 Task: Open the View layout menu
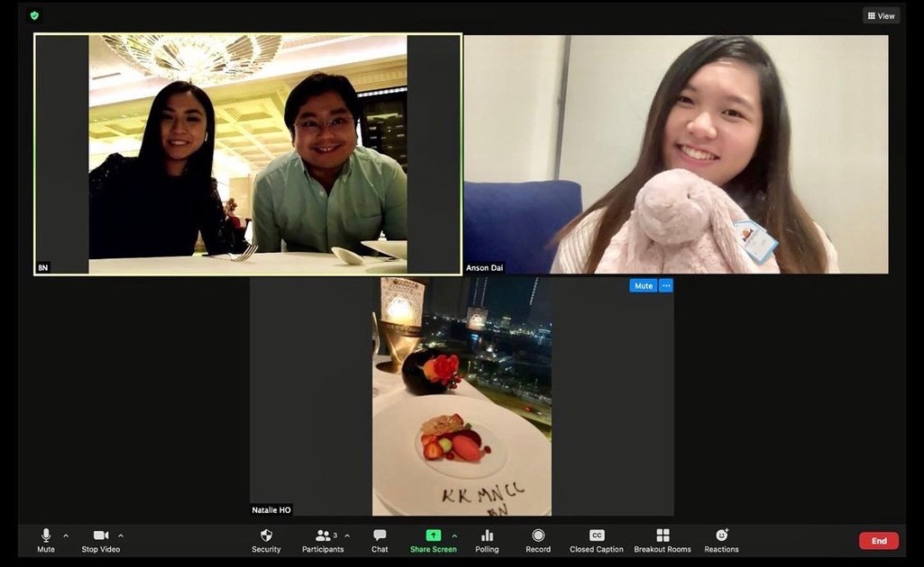(881, 15)
